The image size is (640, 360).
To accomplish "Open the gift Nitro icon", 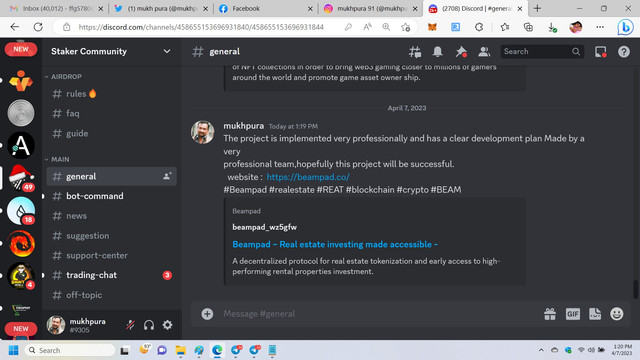I will pos(550,314).
